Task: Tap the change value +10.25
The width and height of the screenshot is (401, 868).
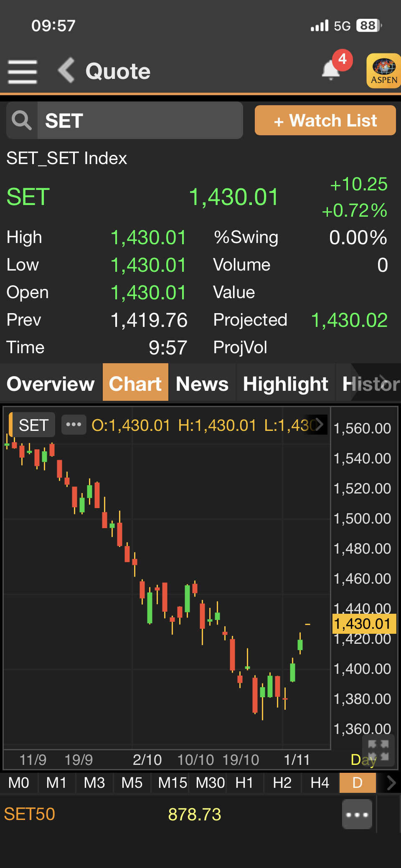Action: coord(359,184)
